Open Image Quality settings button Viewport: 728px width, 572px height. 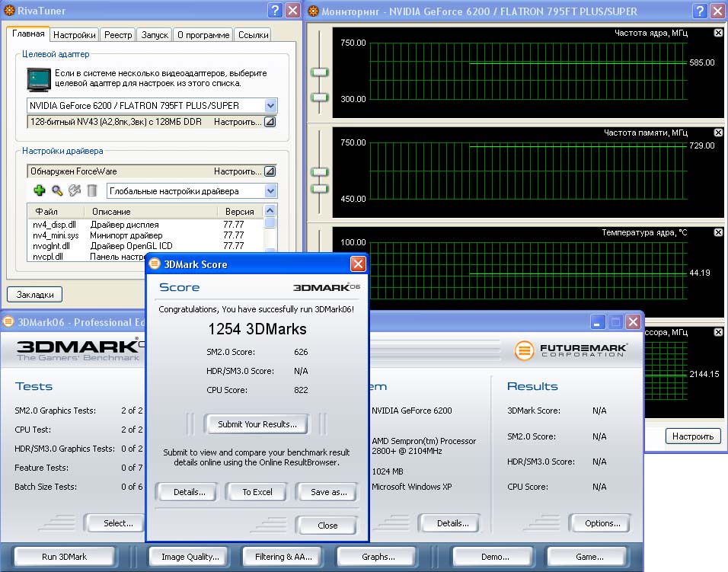tap(190, 557)
